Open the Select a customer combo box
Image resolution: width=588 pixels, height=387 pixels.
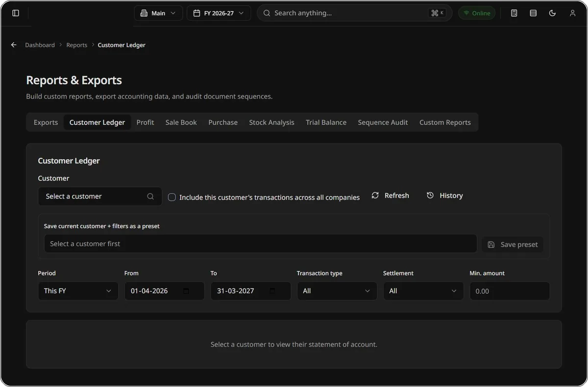pyautogui.click(x=100, y=196)
